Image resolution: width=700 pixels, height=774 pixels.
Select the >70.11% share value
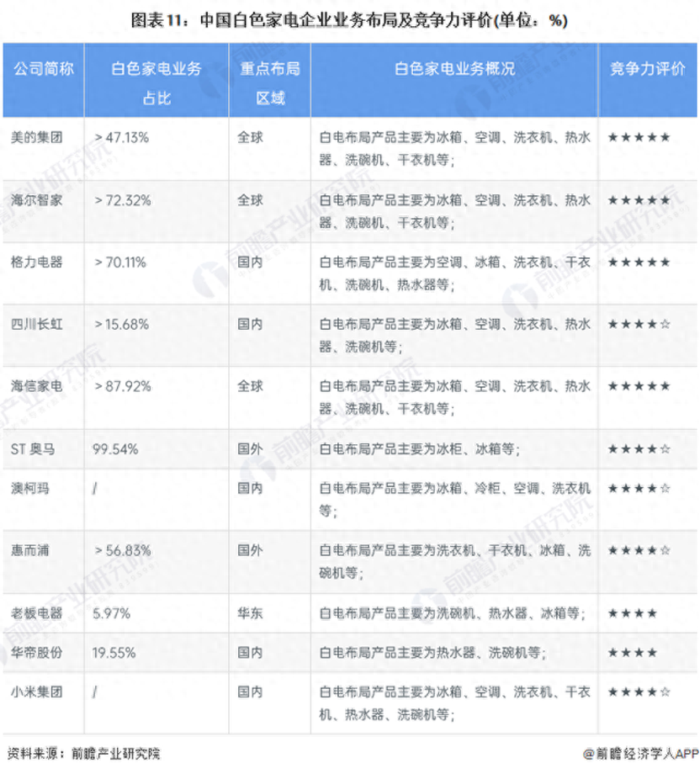click(x=120, y=262)
